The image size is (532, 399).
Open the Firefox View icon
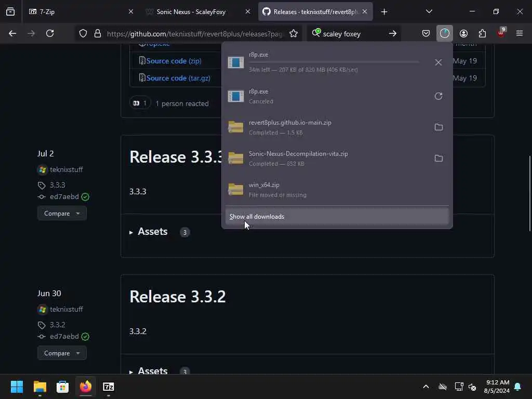point(10,11)
